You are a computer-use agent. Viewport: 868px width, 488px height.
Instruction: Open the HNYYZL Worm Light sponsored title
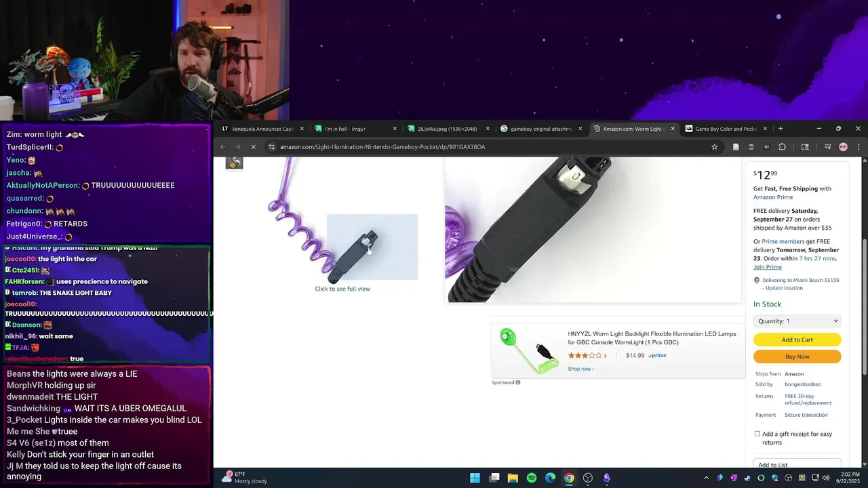pyautogui.click(x=652, y=338)
